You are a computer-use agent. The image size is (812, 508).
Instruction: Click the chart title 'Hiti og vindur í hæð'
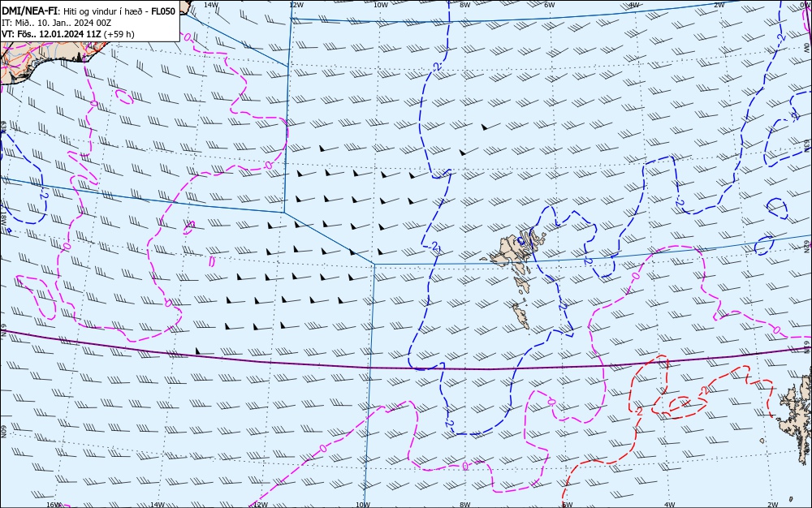(105, 11)
